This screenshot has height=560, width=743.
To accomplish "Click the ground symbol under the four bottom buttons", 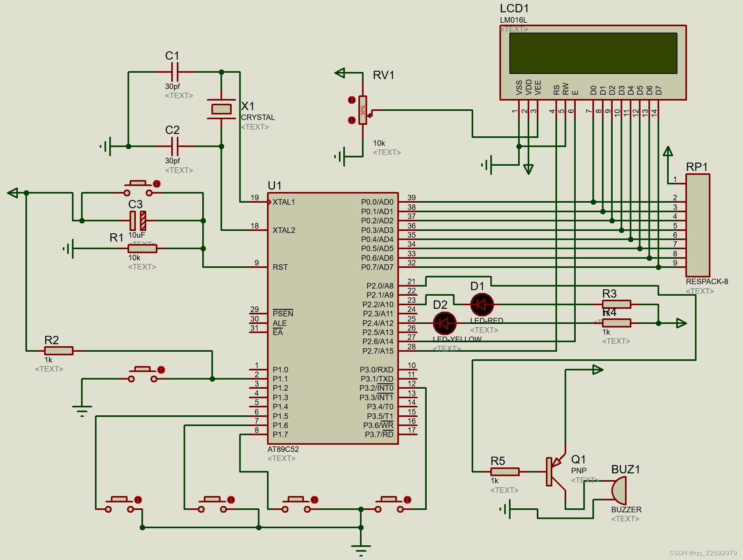I will click(361, 550).
